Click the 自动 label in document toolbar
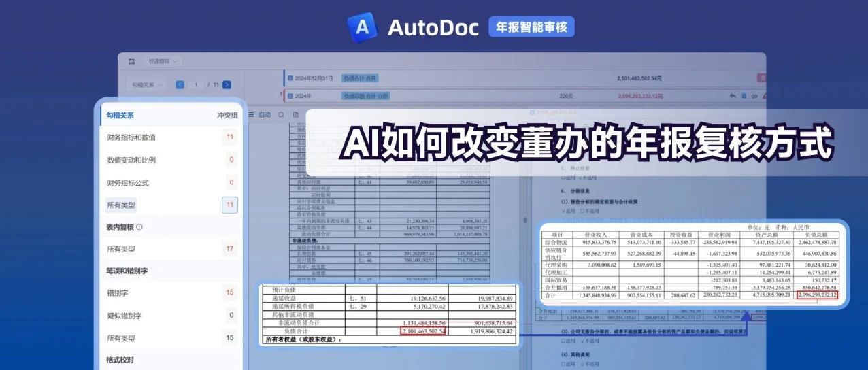868x370 pixels. (x=265, y=115)
